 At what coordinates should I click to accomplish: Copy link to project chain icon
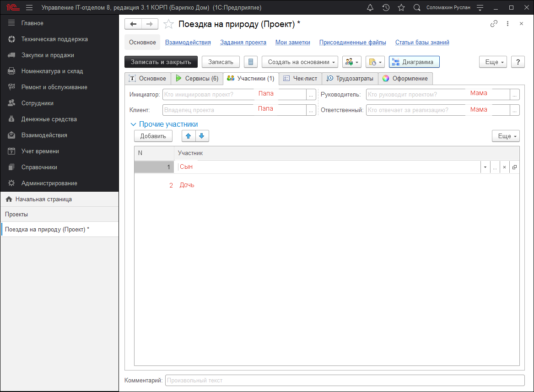(x=494, y=24)
